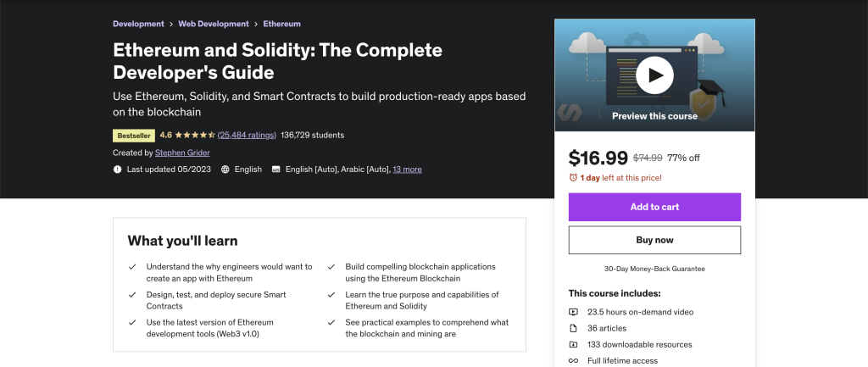Go to Ethereum breadcrumb category

[281, 24]
